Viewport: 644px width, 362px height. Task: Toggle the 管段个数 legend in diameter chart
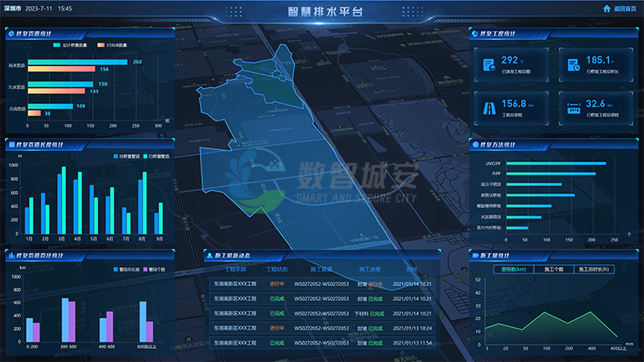pos(143,269)
